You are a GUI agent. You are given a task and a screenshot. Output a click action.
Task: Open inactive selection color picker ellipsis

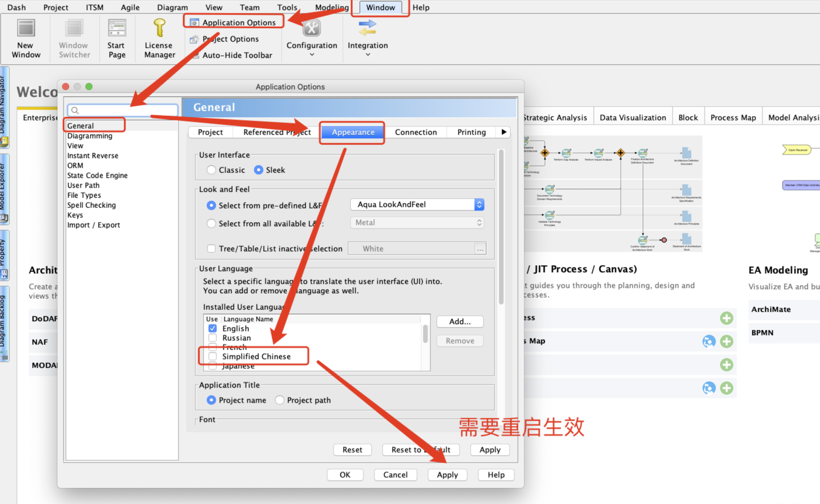[x=480, y=249]
